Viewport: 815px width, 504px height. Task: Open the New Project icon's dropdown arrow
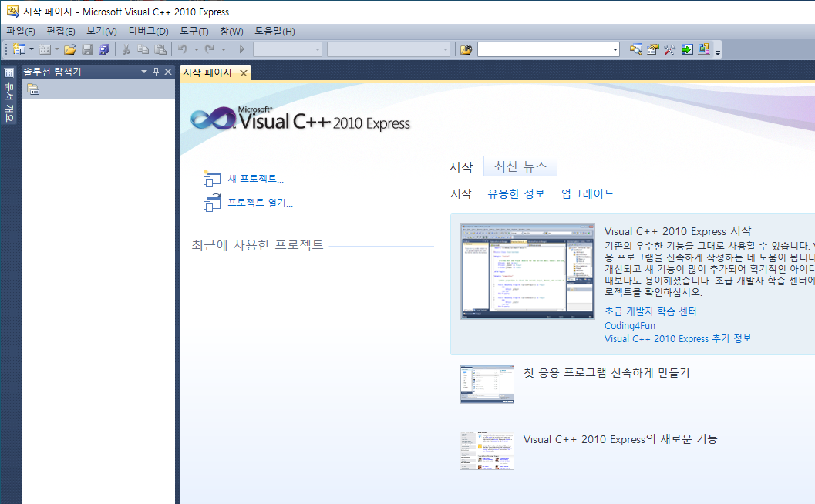[x=32, y=49]
